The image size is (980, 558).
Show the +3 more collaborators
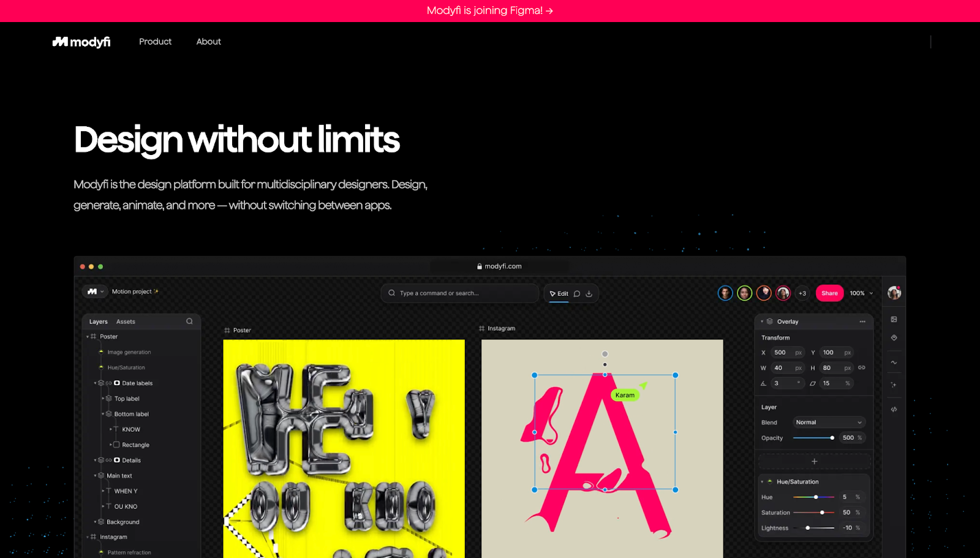pyautogui.click(x=802, y=293)
